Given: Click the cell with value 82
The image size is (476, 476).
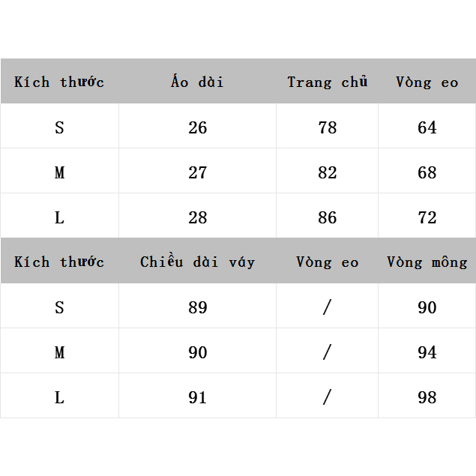Looking at the screenshot, I should 327,172.
